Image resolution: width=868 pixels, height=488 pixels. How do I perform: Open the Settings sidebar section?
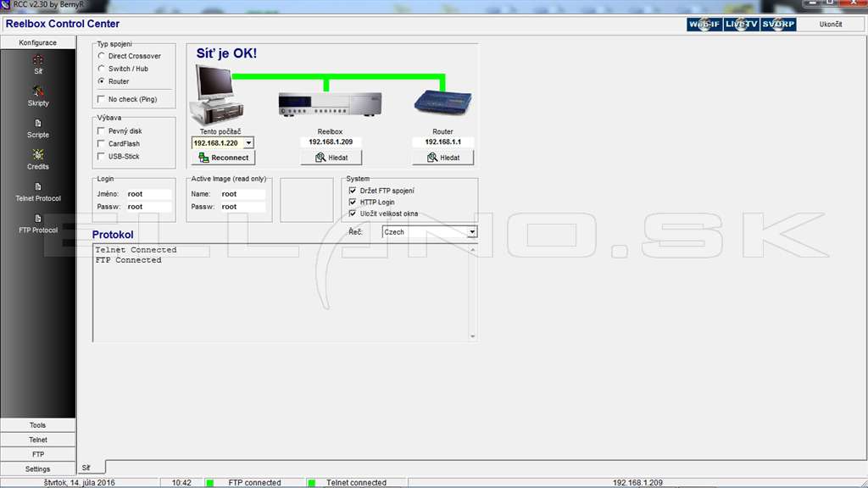(37, 469)
